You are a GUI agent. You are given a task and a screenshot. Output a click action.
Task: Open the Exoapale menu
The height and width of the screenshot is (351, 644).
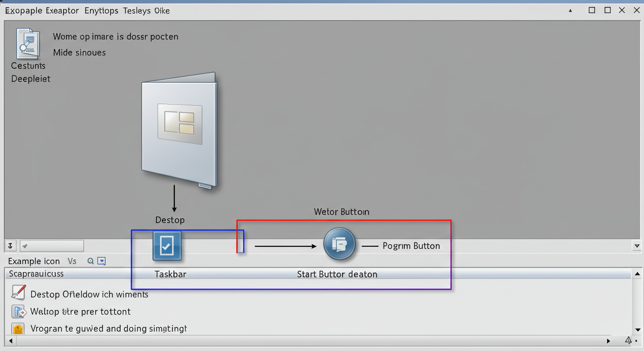(x=23, y=10)
